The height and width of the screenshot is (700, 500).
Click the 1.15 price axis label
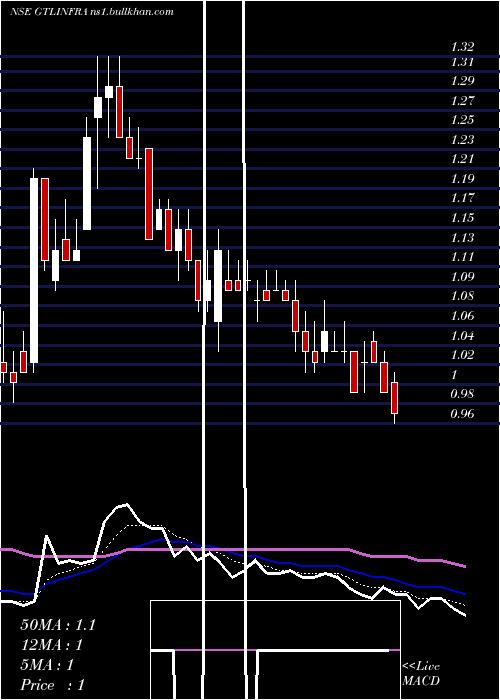coord(462,218)
